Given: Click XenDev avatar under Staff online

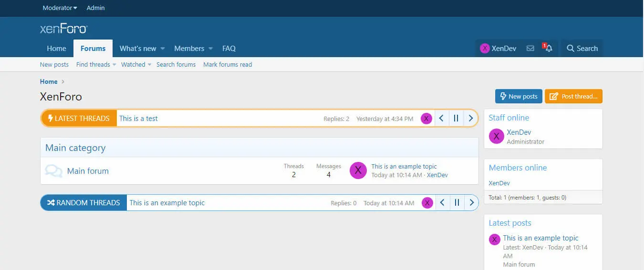Looking at the screenshot, I should pos(496,137).
